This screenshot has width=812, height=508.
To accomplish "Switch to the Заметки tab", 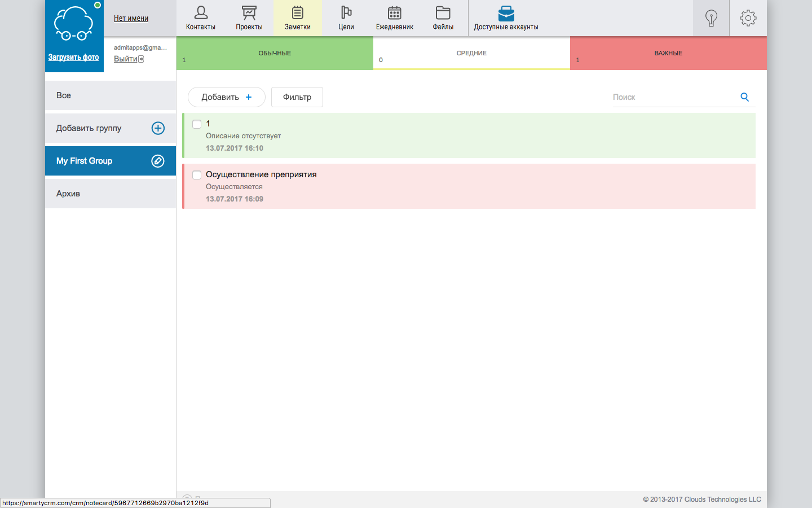I will click(x=297, y=17).
